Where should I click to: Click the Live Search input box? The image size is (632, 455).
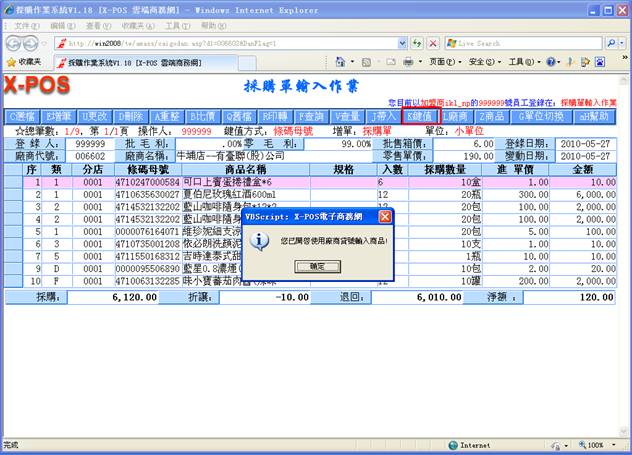tap(530, 43)
